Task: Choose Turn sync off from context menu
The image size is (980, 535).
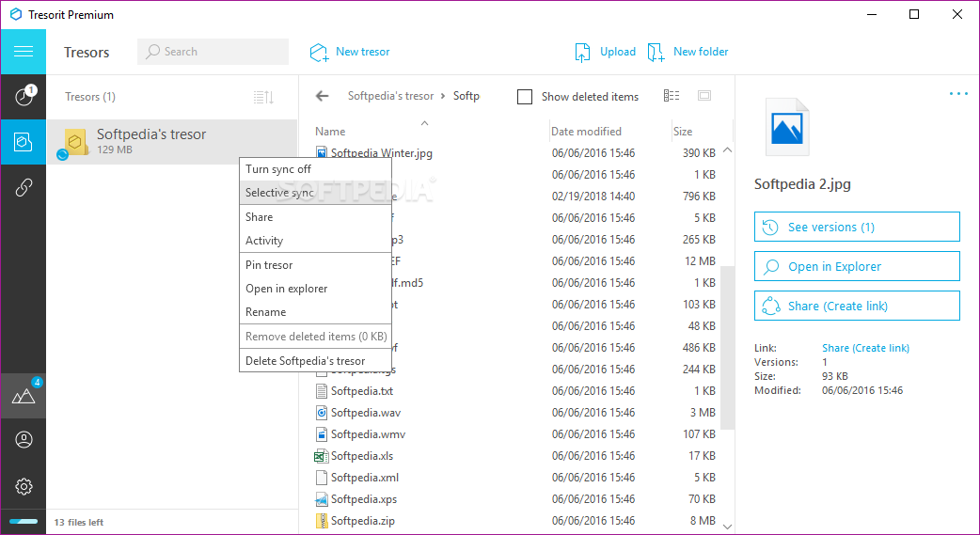Action: (316, 169)
